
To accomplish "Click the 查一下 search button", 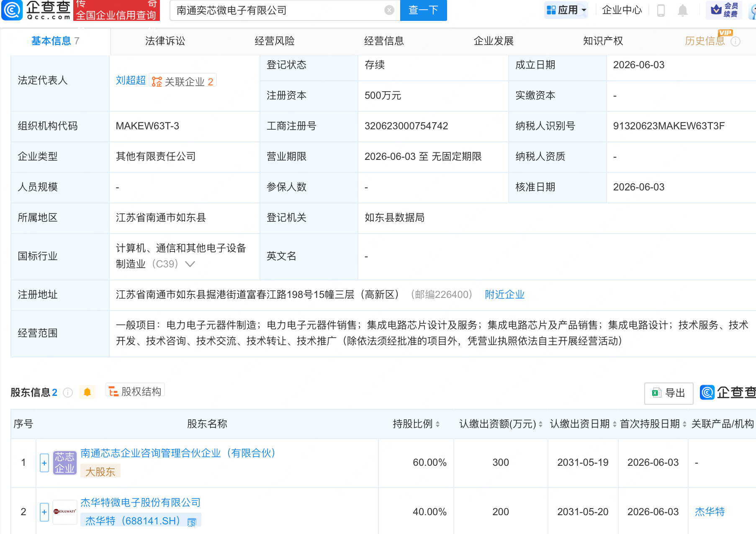I will (424, 10).
